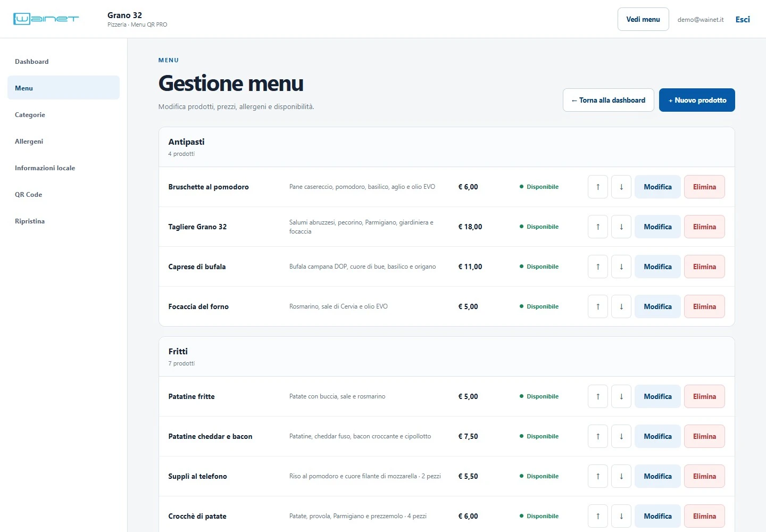Open Dashboard in the sidebar
This screenshot has height=532, width=766.
(63, 61)
